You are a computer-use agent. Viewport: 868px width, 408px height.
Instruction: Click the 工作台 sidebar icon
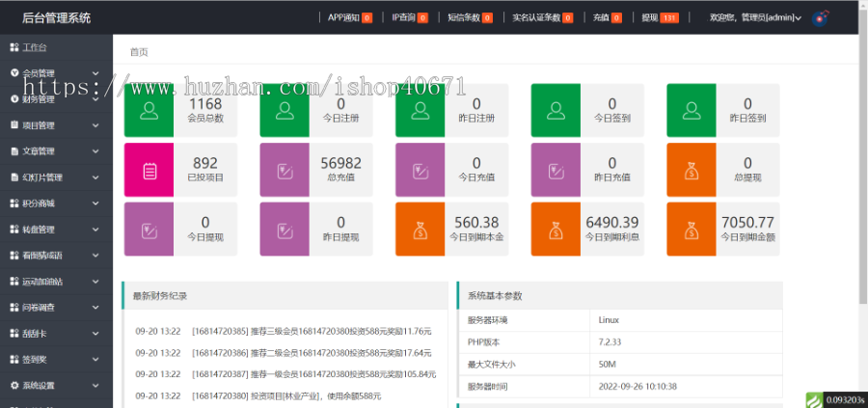14,47
